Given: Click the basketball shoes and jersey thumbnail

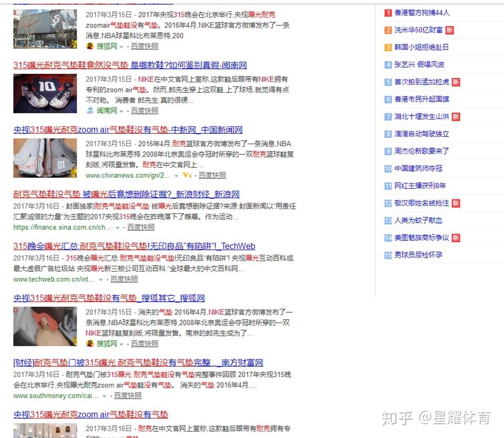Looking at the screenshot, I should pyautogui.click(x=45, y=93).
